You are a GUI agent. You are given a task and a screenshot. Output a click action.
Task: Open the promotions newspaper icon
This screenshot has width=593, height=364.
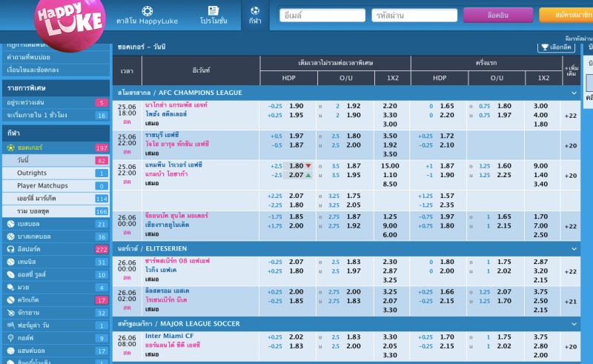(x=213, y=10)
